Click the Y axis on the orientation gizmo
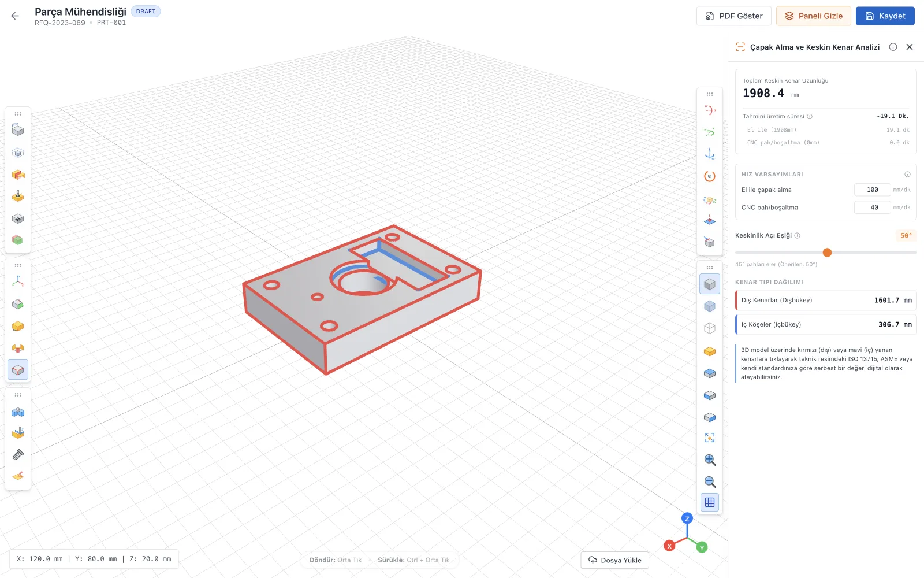 (702, 547)
